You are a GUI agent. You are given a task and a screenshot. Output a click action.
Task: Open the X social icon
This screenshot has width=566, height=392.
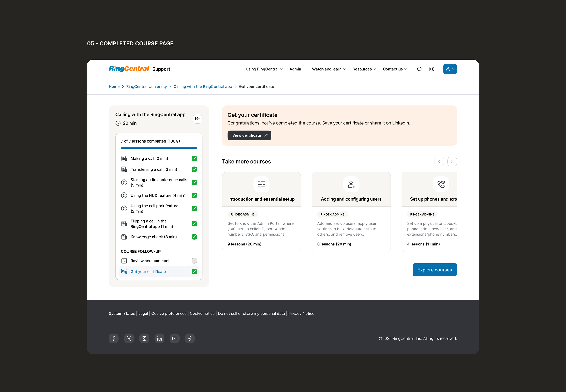pyautogui.click(x=129, y=338)
